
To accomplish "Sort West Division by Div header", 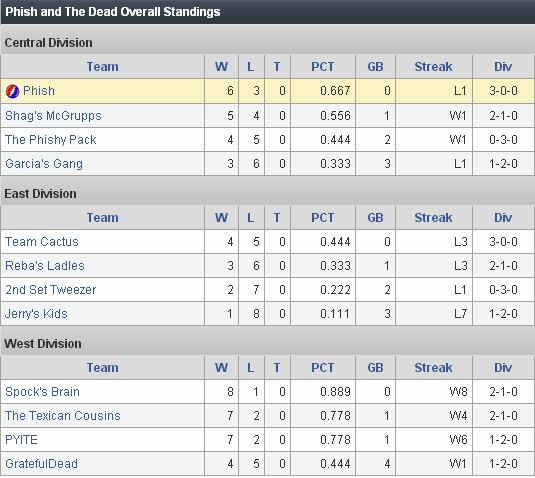I will tap(503, 368).
